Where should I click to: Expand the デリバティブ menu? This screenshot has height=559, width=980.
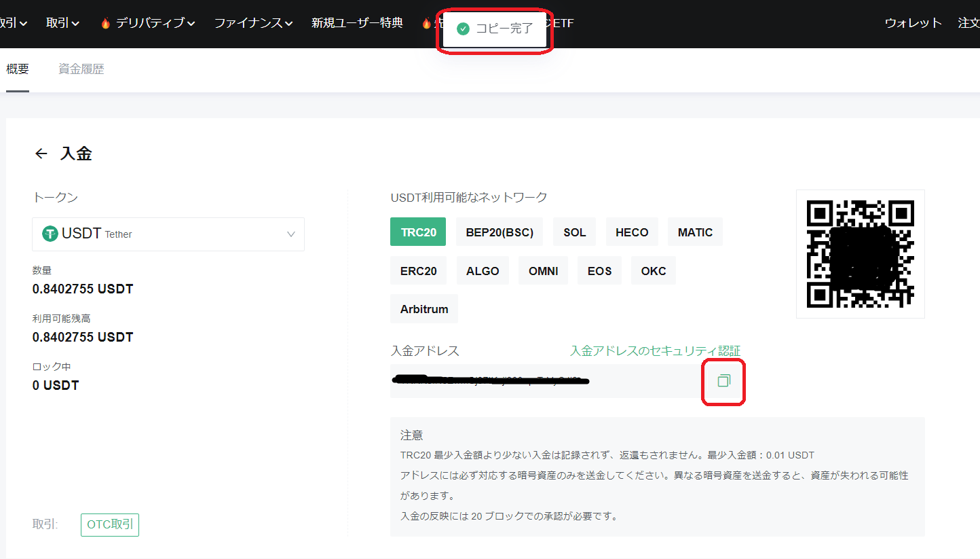[x=148, y=23]
